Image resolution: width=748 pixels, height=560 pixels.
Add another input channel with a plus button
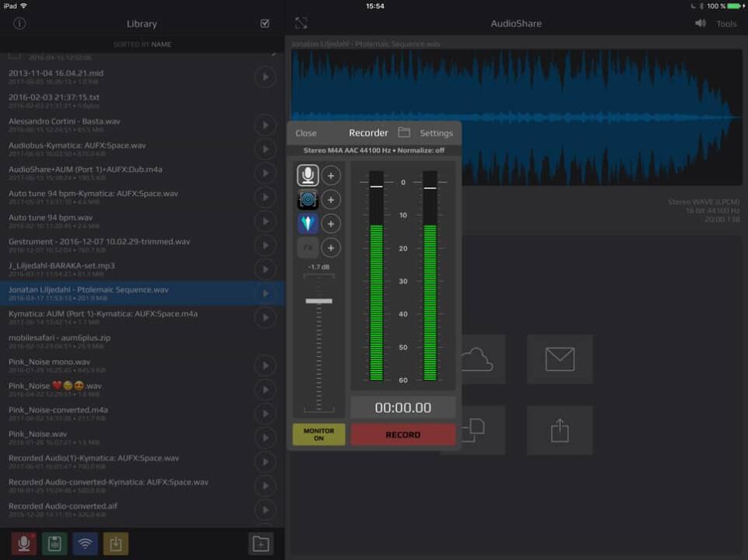[x=332, y=174]
